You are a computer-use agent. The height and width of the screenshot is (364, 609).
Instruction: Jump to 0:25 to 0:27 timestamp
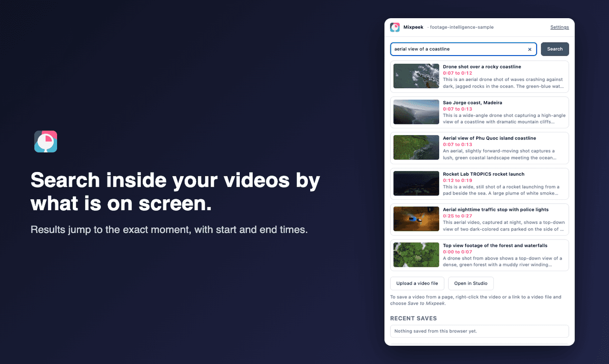457,216
